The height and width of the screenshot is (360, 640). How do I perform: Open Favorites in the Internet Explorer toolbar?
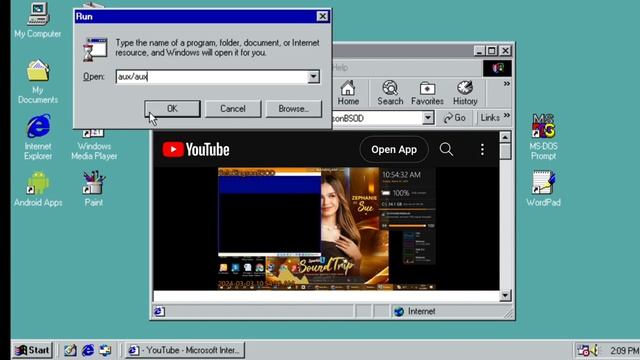click(427, 93)
